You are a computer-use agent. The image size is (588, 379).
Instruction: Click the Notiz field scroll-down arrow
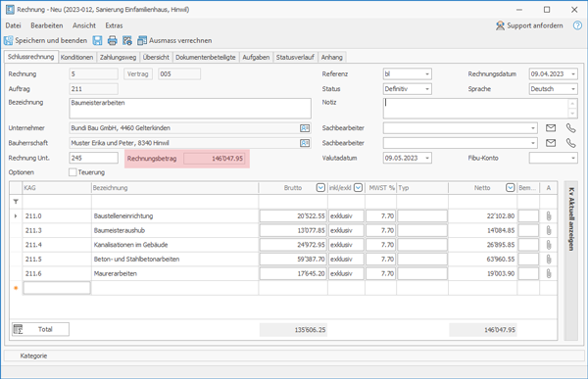click(x=572, y=114)
